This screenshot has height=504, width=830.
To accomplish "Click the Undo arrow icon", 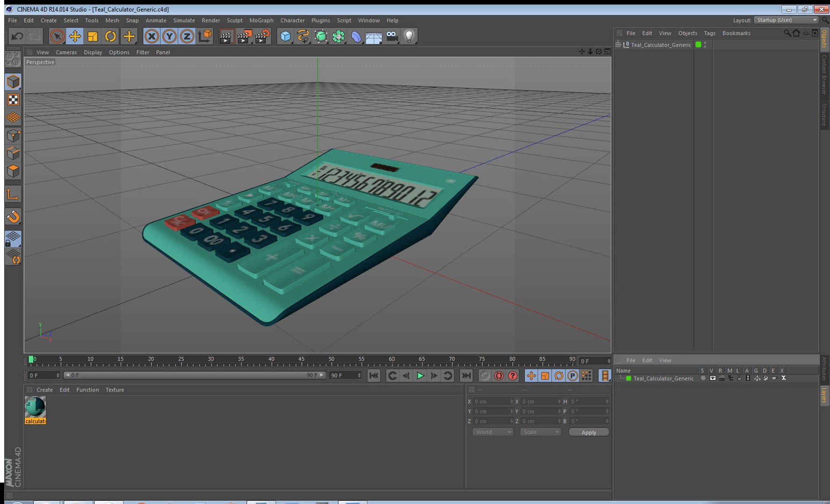I will (x=17, y=36).
